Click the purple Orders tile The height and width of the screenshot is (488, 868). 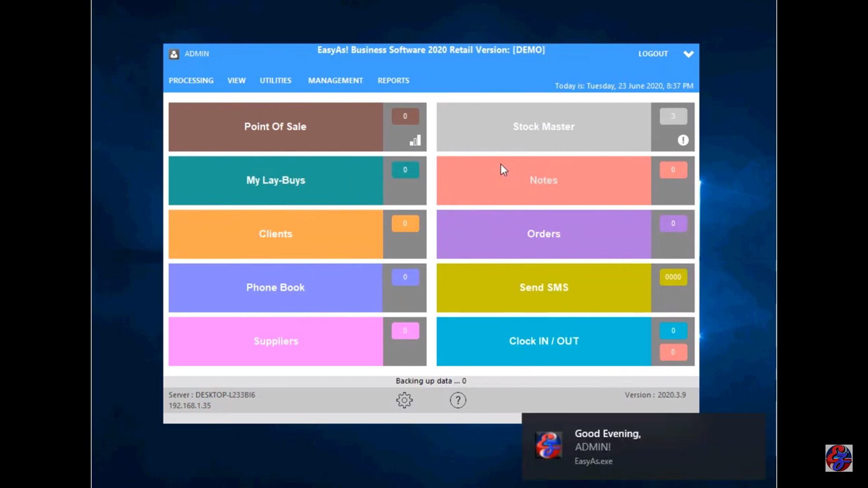pos(543,234)
